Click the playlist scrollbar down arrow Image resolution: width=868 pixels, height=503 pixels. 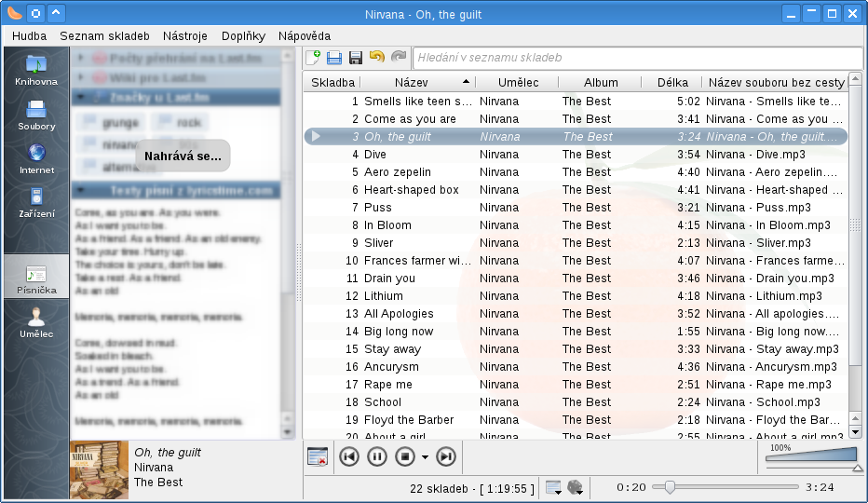click(855, 432)
